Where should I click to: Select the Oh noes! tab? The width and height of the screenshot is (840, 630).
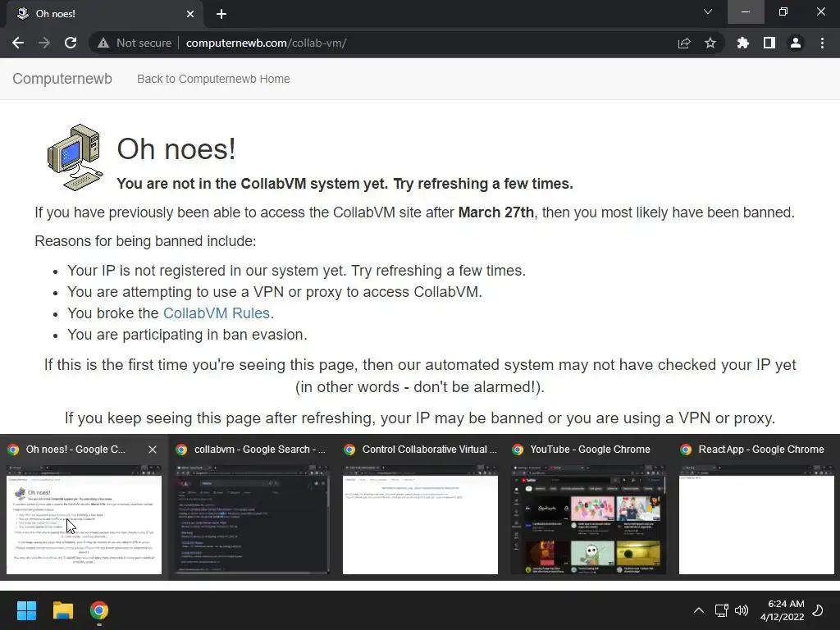tap(105, 14)
